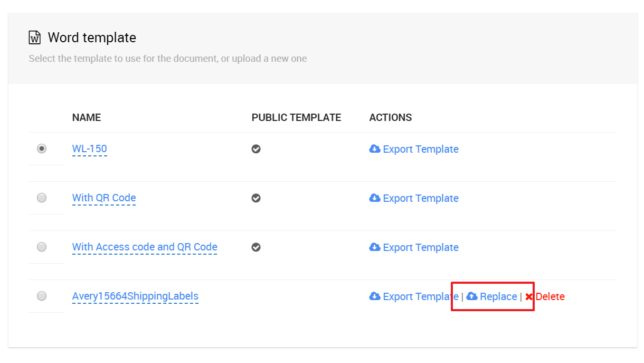Image resolution: width=644 pixels, height=363 pixels.
Task: Click the Delete link text
Action: coord(550,297)
